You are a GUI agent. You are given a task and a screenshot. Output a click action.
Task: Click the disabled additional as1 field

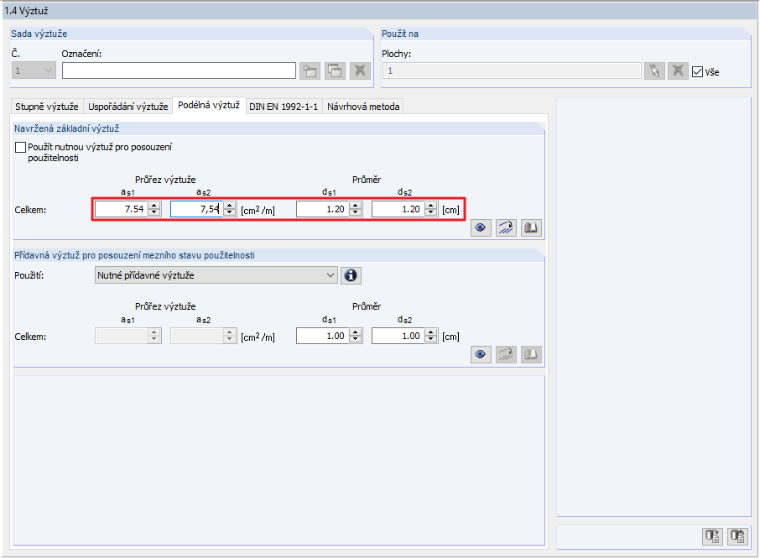pyautogui.click(x=122, y=335)
